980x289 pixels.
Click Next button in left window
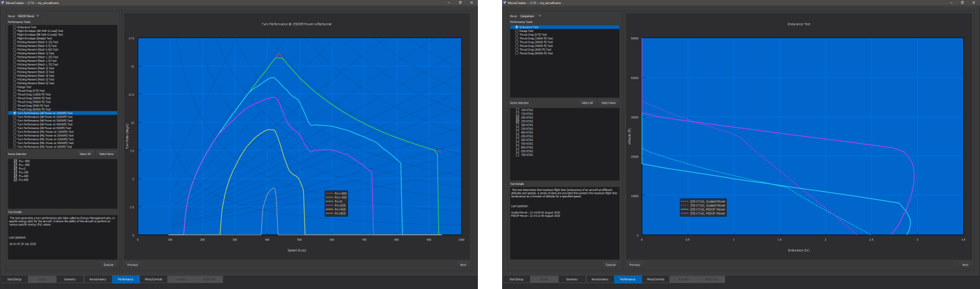[463, 264]
